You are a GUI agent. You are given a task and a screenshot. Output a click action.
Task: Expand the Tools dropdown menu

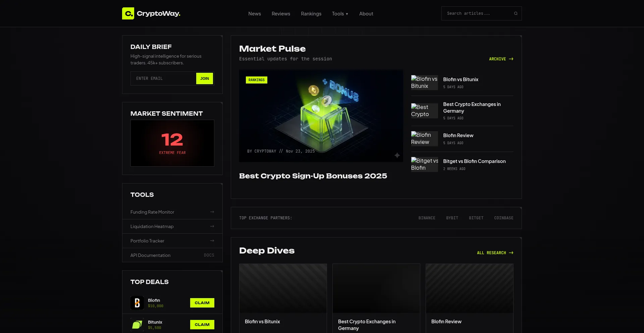(x=340, y=14)
